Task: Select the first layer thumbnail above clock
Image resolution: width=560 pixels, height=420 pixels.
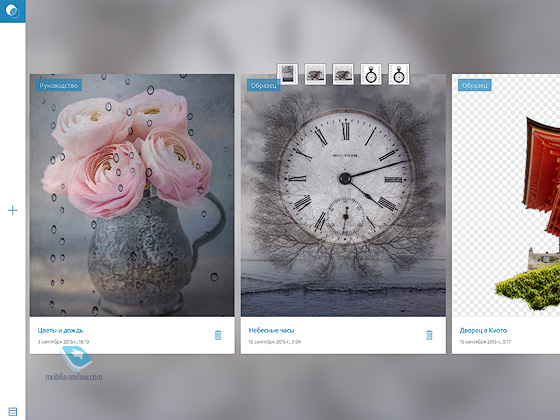Action: tap(288, 74)
